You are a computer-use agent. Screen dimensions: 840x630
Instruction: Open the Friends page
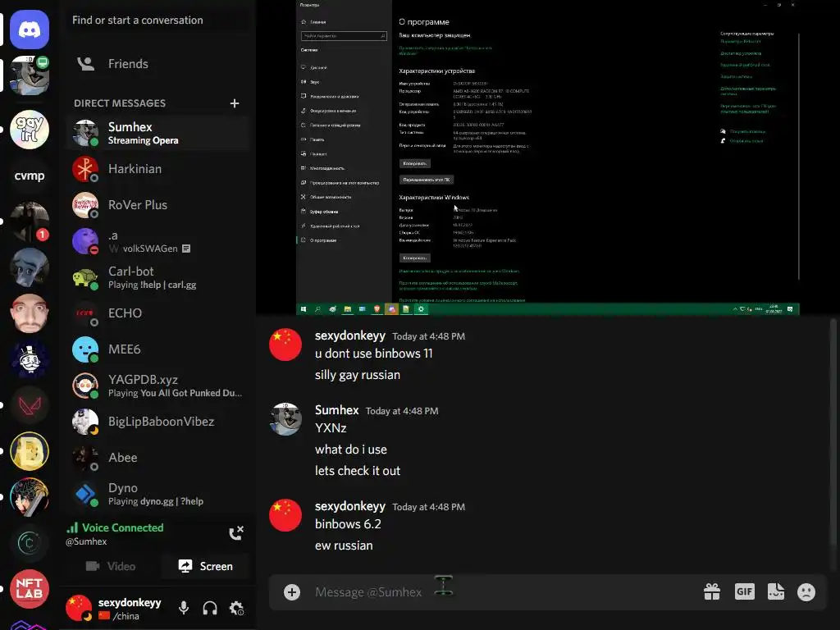157,64
